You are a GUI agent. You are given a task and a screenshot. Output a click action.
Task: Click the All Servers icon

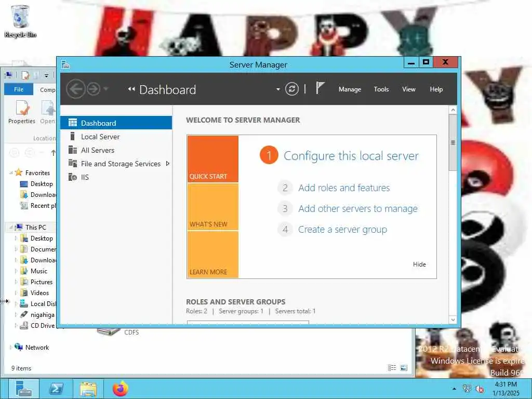pyautogui.click(x=73, y=150)
